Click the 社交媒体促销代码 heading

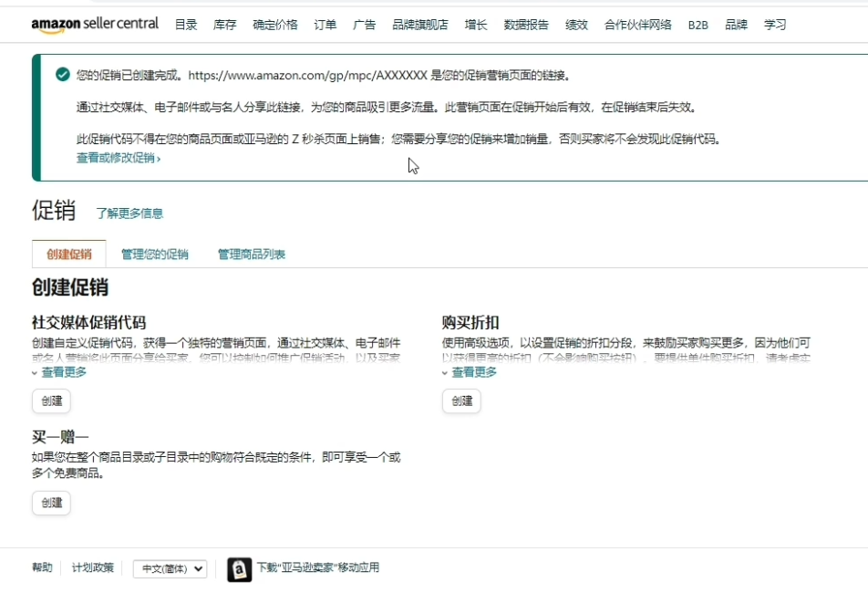(x=89, y=322)
